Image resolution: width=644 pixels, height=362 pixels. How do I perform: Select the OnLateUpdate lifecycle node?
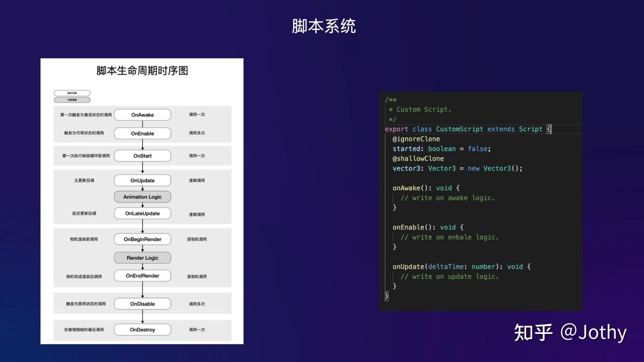tap(142, 213)
